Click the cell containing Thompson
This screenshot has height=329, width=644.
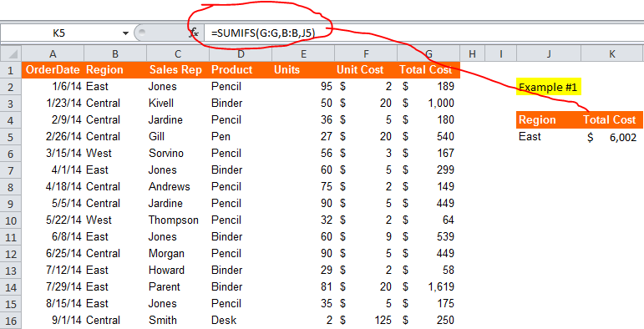point(177,220)
